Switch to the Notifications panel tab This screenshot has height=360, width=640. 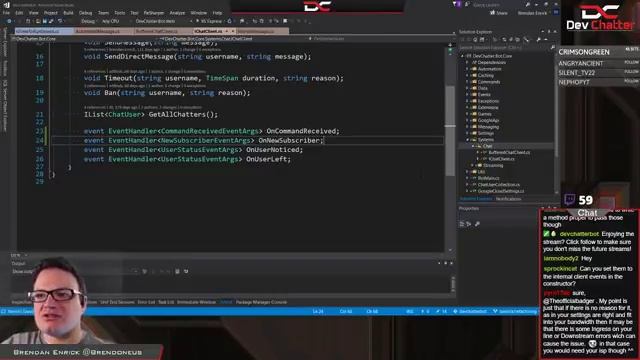coord(508,199)
